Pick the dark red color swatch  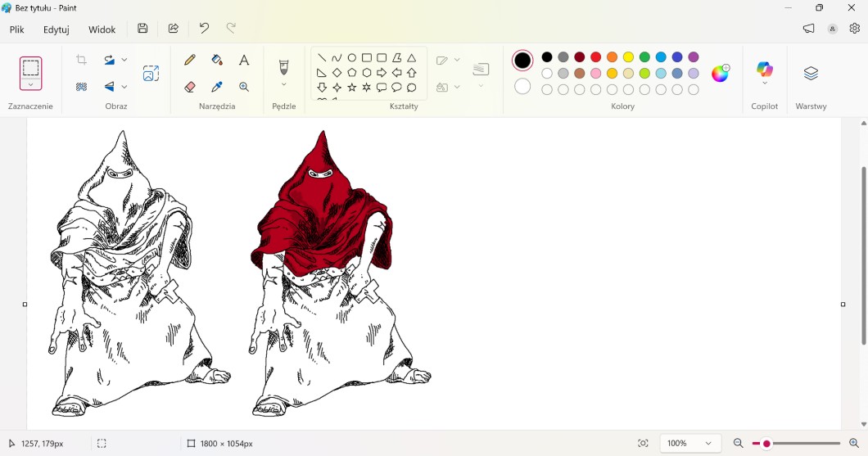(580, 57)
